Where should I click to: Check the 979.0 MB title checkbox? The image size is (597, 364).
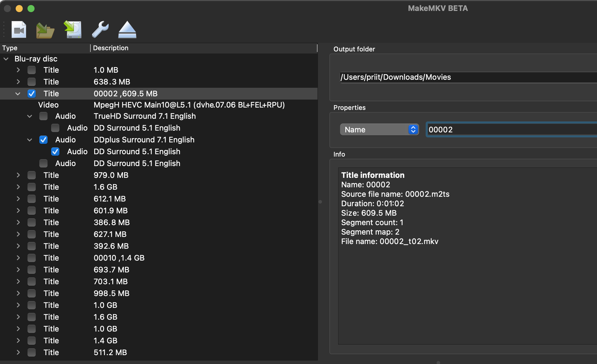(32, 175)
